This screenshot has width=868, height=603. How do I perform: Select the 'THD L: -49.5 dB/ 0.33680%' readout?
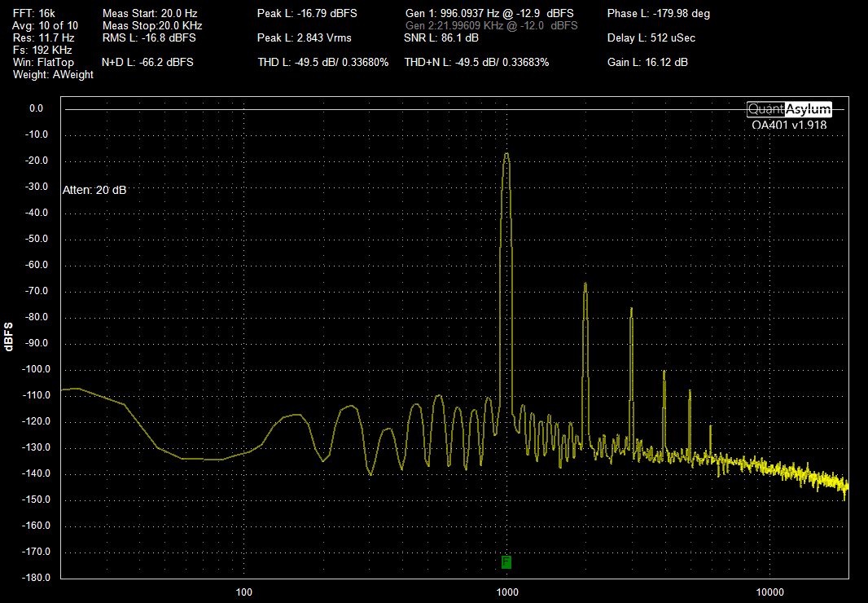pos(323,62)
